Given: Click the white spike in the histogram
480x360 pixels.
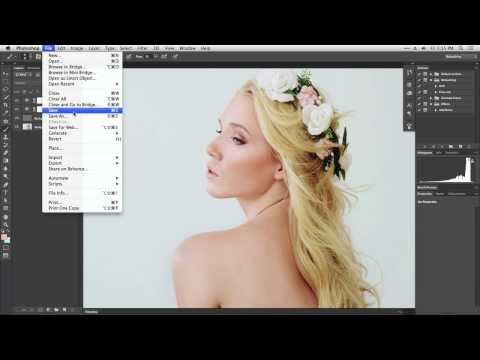Looking at the screenshot, I should click(468, 169).
